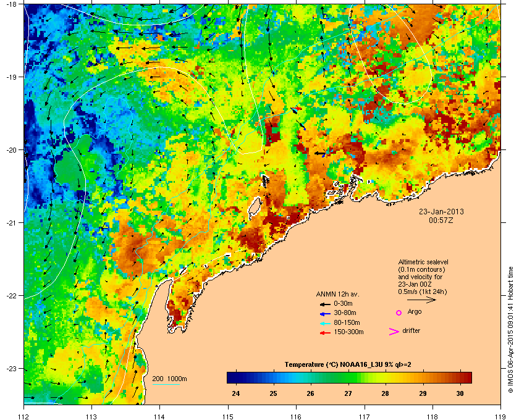The image size is (519, 420).
Task: Click the latitude axis label -19
Action: point(11,77)
